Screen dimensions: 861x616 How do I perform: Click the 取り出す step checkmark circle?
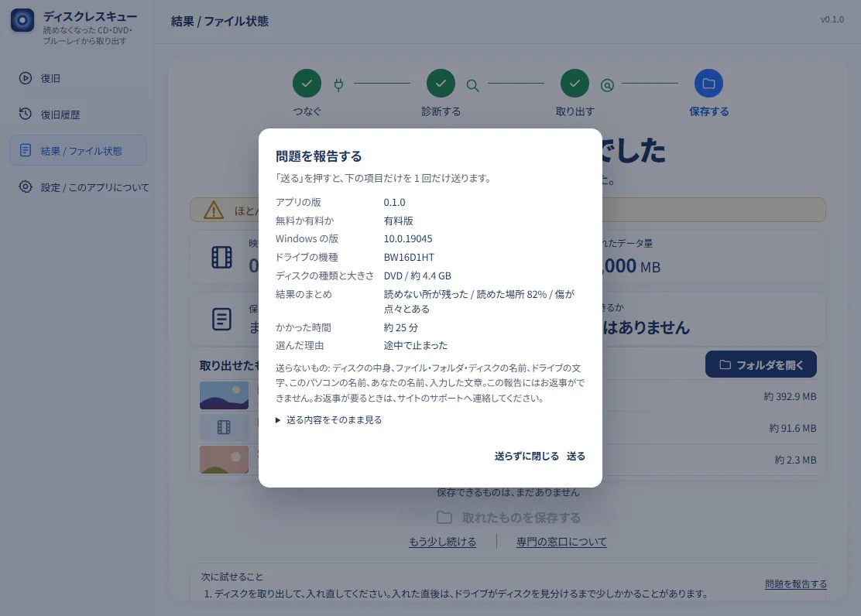(575, 84)
